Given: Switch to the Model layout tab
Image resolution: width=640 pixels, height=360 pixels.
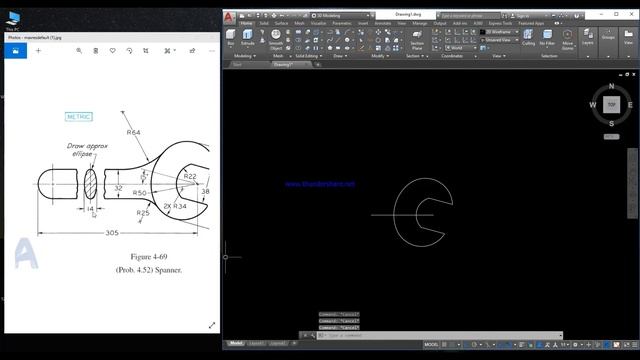Looking at the screenshot, I should [x=236, y=344].
